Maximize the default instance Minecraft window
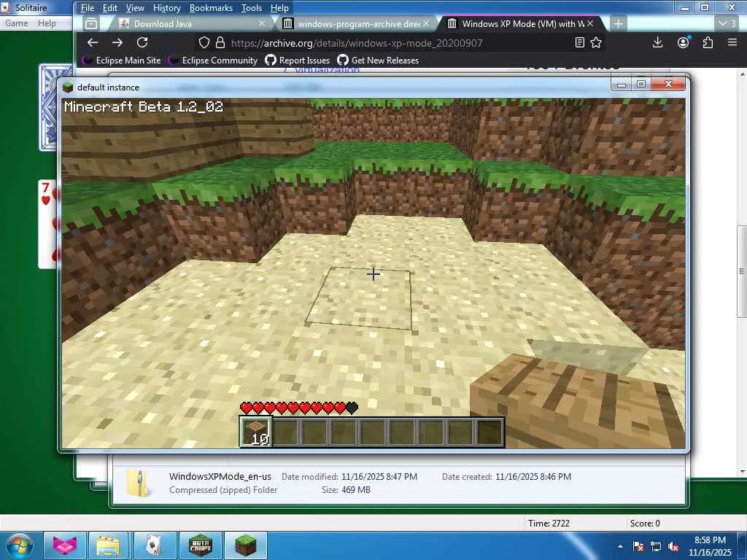 (x=641, y=85)
